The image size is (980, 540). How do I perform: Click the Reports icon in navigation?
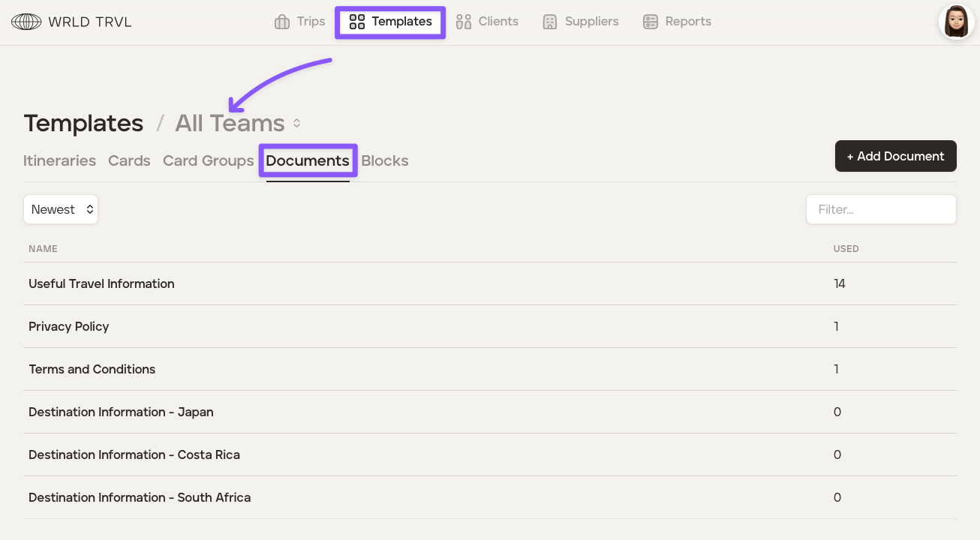[651, 22]
